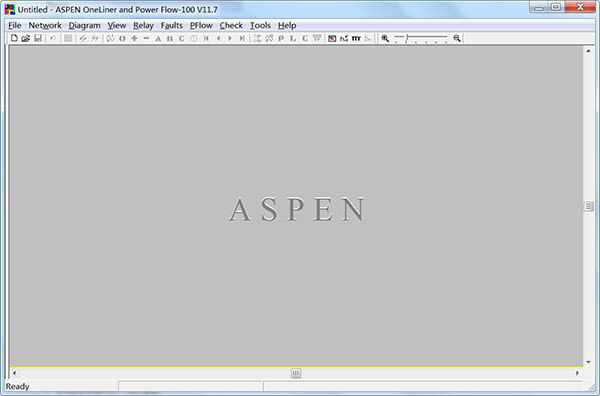Click the single lightning bolt fault icon
The height and width of the screenshot is (396, 600).
point(83,38)
